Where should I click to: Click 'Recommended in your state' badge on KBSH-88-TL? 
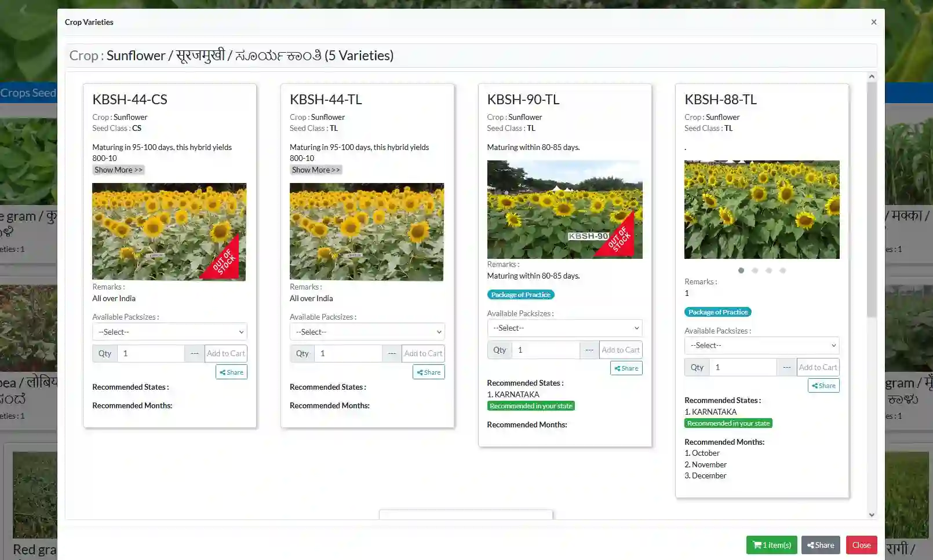728,423
